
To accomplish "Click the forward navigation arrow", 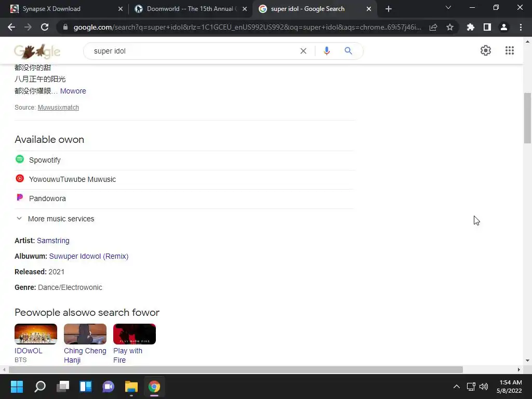I will [28, 27].
